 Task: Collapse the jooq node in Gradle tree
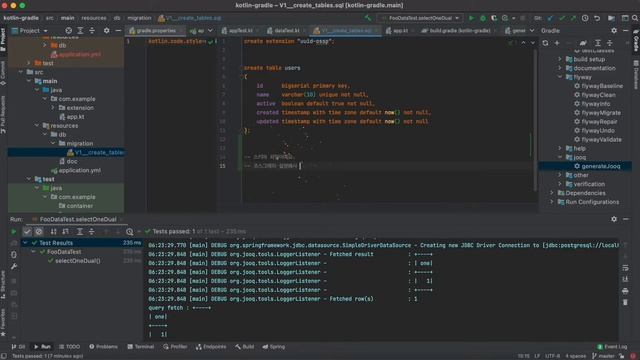(x=560, y=158)
